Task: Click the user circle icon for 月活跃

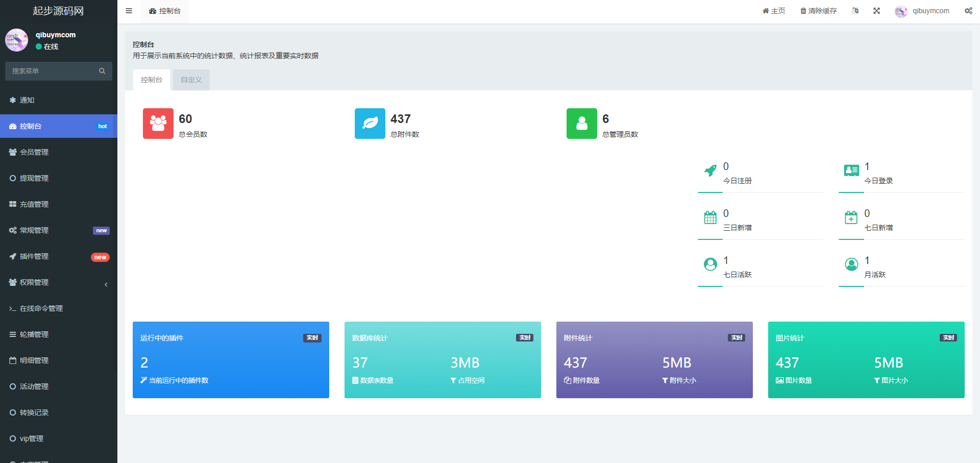Action: pos(851,264)
